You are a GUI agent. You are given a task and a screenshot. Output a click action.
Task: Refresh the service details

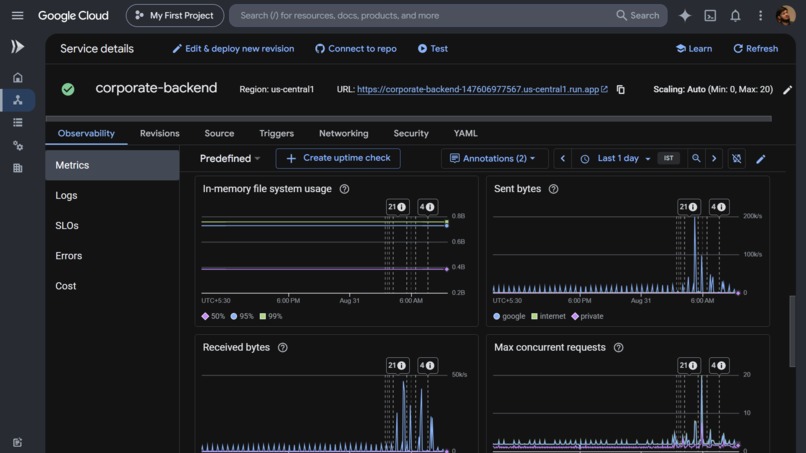click(x=755, y=48)
